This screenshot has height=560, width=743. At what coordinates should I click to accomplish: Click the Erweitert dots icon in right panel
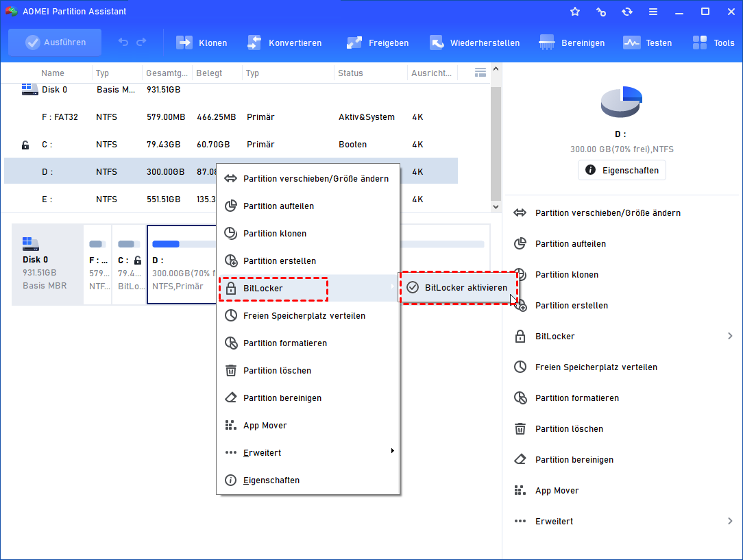(x=520, y=521)
